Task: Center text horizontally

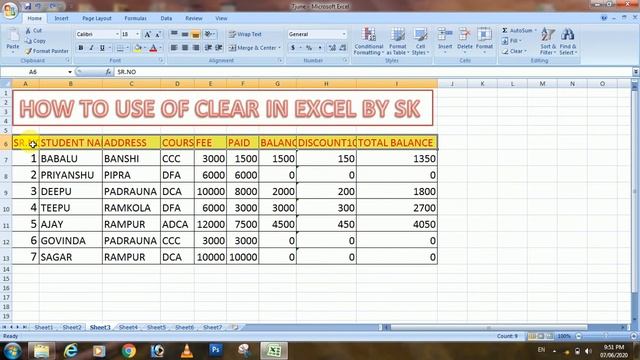Action: (x=185, y=48)
